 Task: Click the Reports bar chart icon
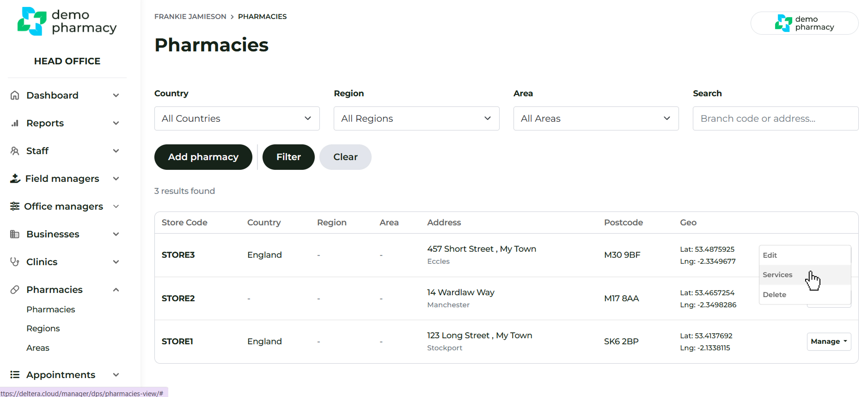pos(15,123)
